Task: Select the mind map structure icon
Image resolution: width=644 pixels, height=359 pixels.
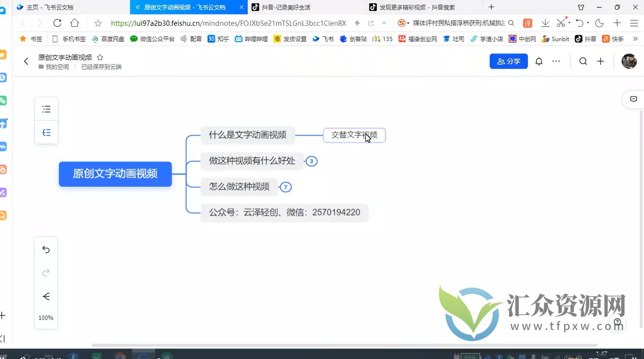Action: pyautogui.click(x=46, y=132)
